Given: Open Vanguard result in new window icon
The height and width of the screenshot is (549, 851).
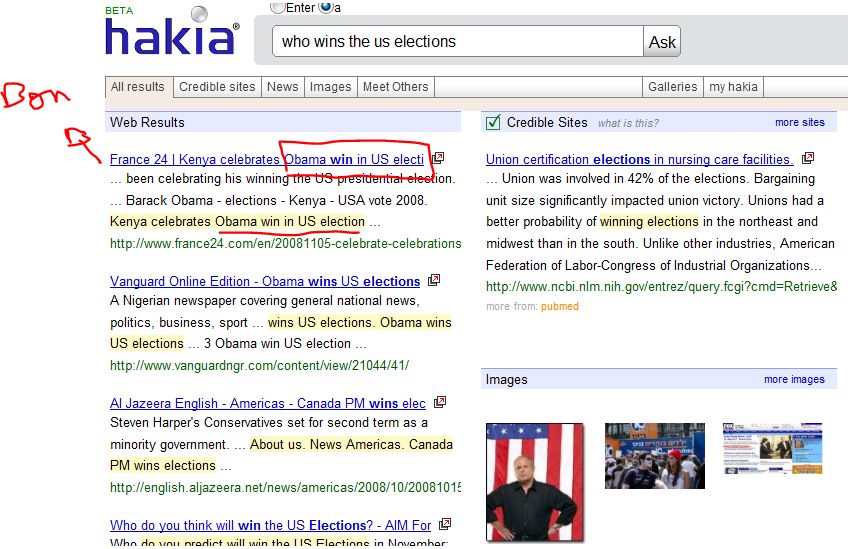Looking at the screenshot, I should tap(434, 280).
